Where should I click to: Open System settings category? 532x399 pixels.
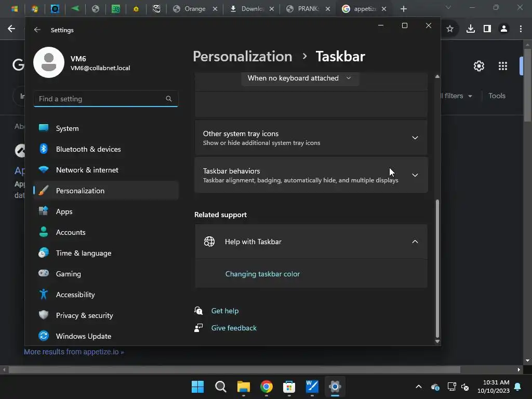(x=106, y=128)
